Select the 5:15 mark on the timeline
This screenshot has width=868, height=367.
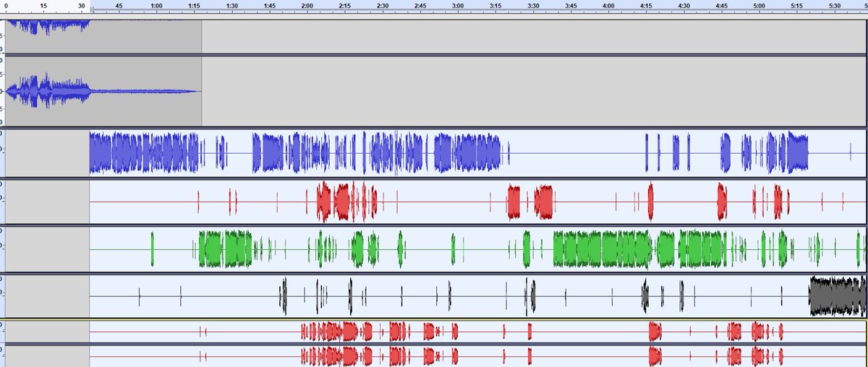(x=796, y=5)
